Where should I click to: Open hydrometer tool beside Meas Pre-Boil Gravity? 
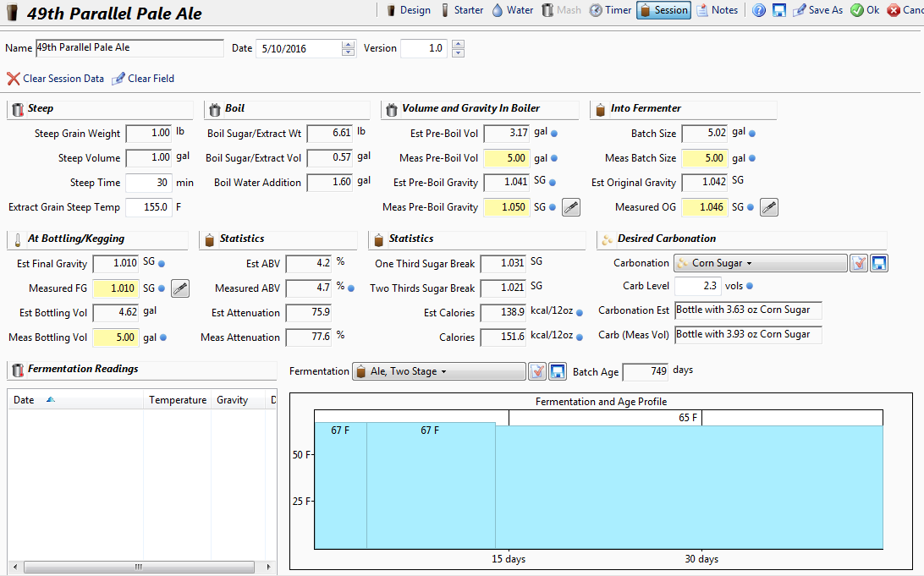tap(571, 207)
